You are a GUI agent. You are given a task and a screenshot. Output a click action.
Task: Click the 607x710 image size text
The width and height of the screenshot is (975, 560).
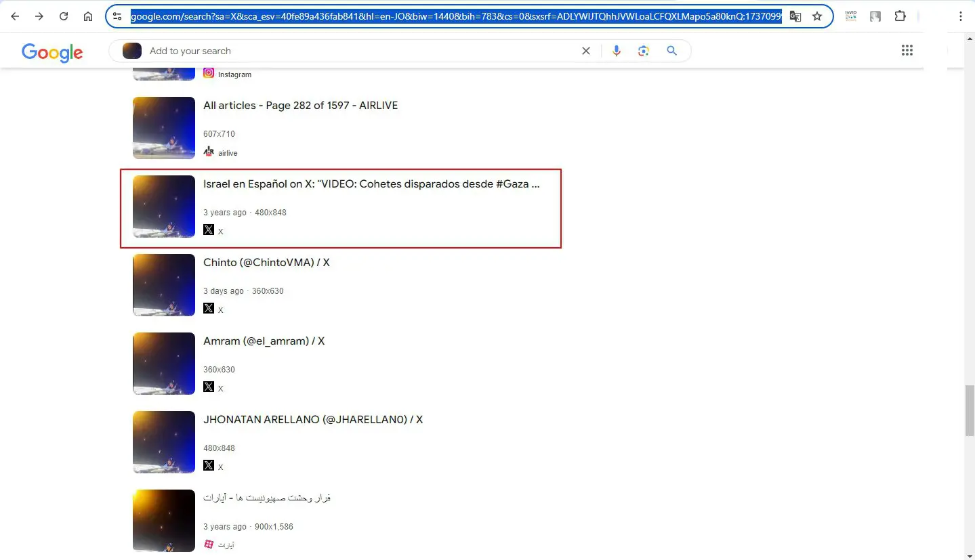(219, 134)
